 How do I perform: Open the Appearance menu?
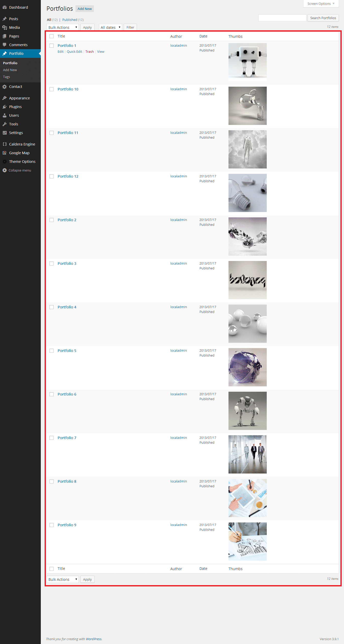tap(19, 98)
